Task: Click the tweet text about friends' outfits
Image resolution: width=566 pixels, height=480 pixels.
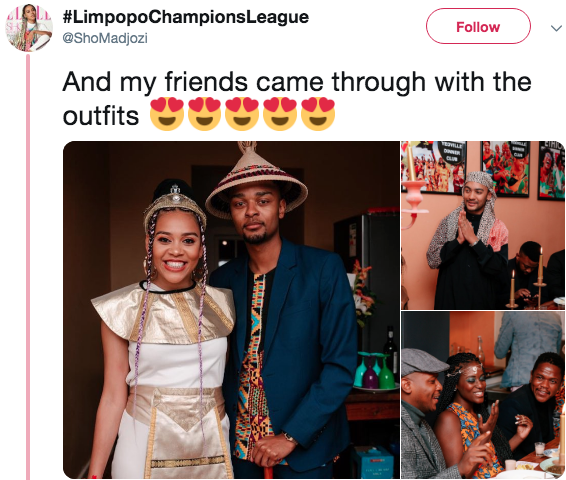Action: [297, 99]
